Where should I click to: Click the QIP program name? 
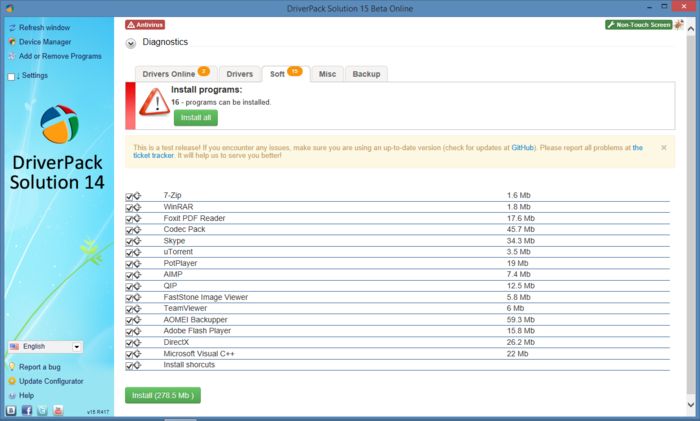(170, 286)
